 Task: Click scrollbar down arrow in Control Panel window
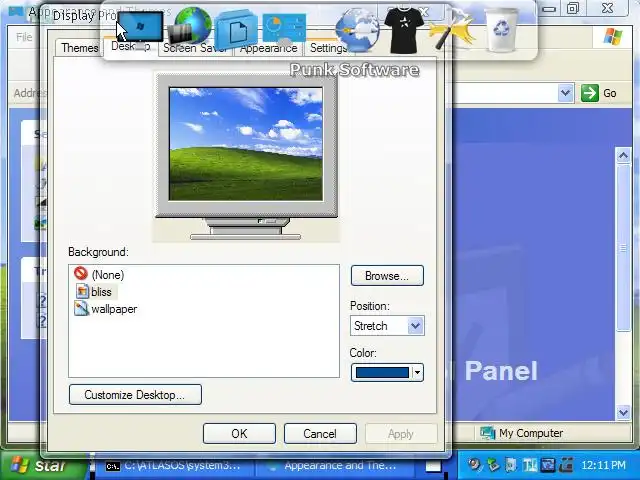pyautogui.click(x=623, y=412)
